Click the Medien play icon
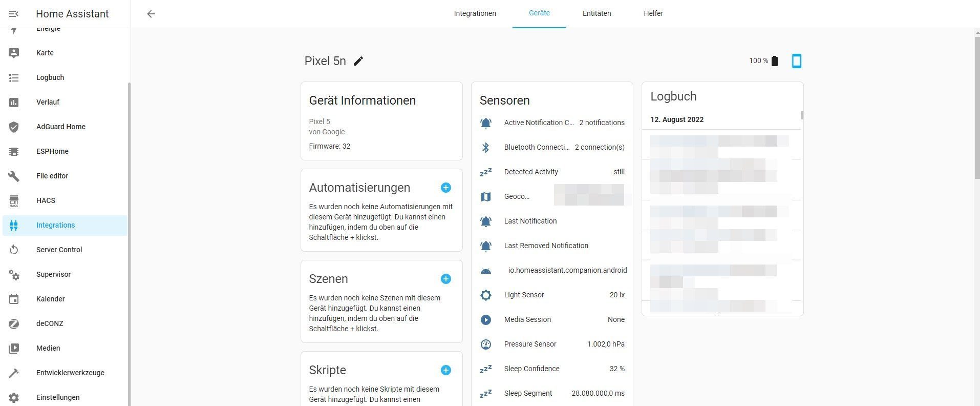 14,348
